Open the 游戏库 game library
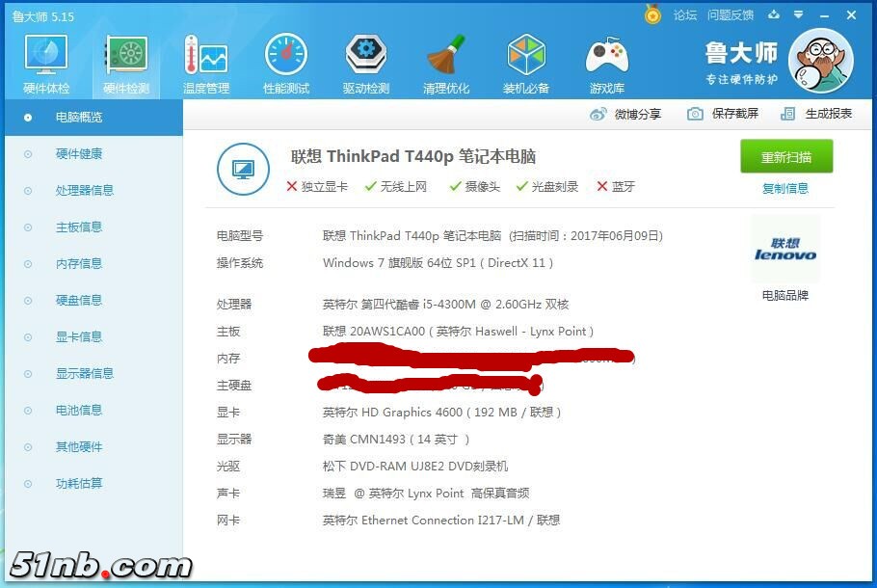The height and width of the screenshot is (588, 877). [x=606, y=61]
